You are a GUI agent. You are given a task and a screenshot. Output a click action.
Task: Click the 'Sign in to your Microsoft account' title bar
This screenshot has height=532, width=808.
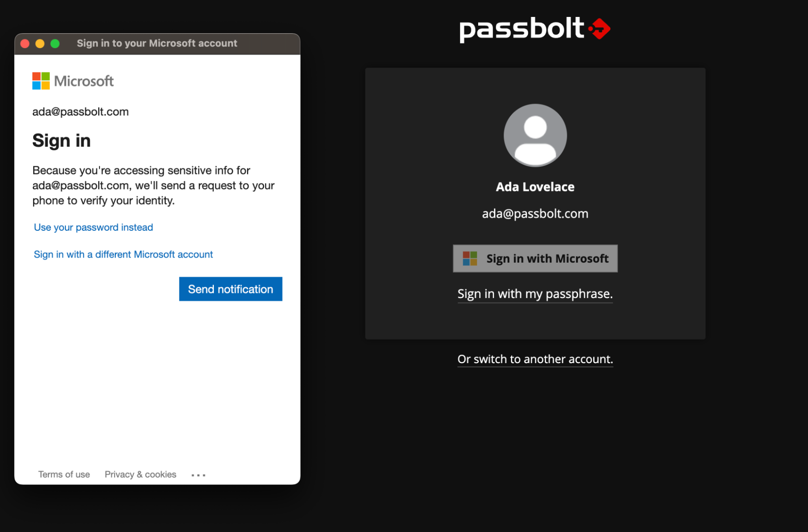tap(157, 43)
